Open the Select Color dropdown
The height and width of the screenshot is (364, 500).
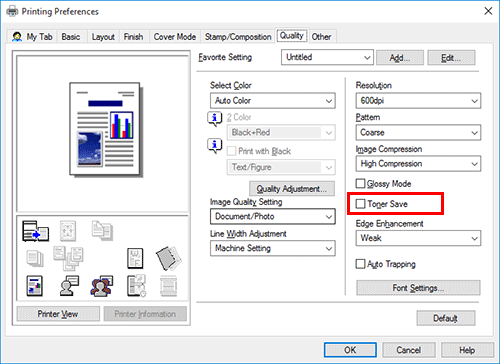click(273, 101)
